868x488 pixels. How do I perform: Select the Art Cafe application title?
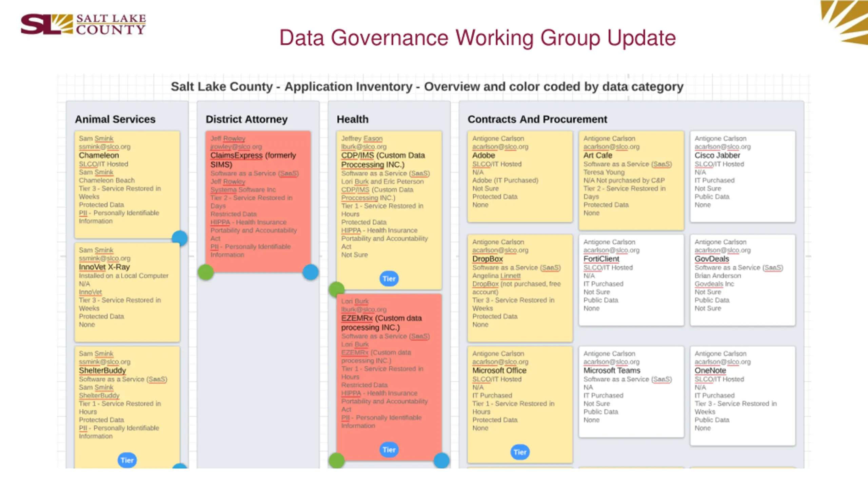(598, 155)
